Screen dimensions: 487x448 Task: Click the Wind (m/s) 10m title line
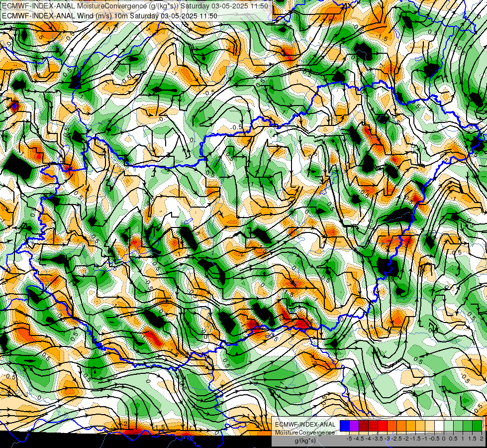(x=109, y=16)
